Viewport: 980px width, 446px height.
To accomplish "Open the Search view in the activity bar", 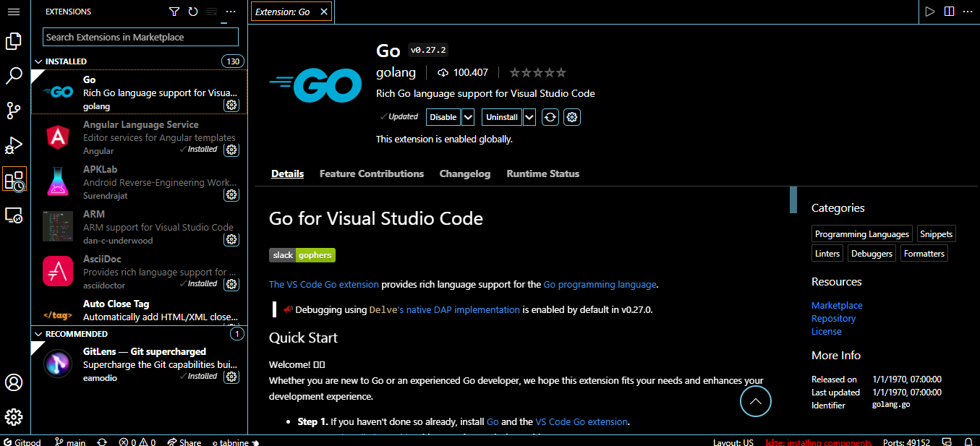I will [x=14, y=76].
